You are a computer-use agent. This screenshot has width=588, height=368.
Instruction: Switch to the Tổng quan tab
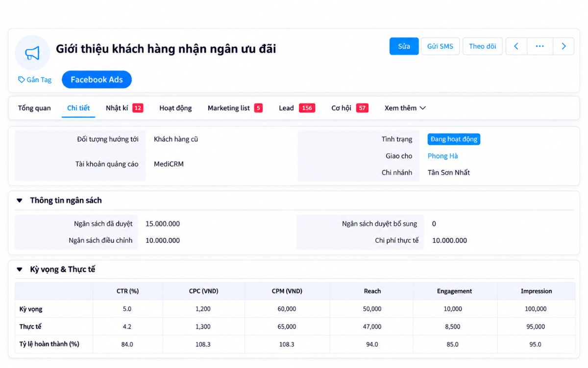click(34, 108)
